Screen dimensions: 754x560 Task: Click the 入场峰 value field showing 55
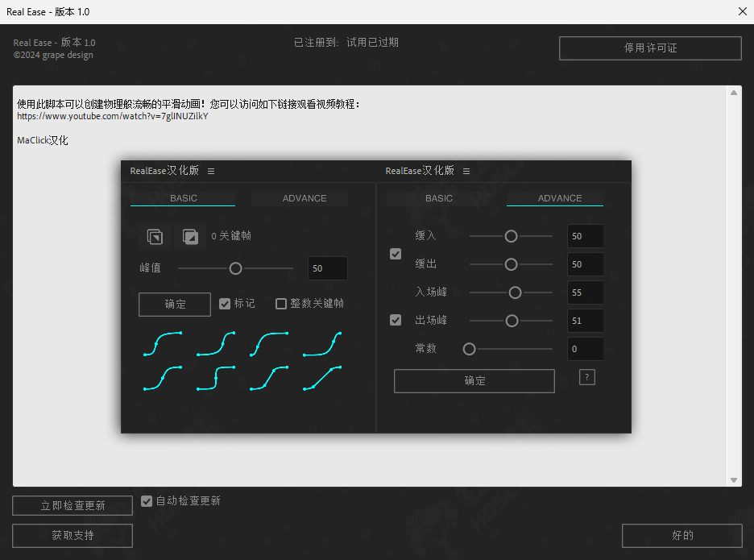(585, 292)
